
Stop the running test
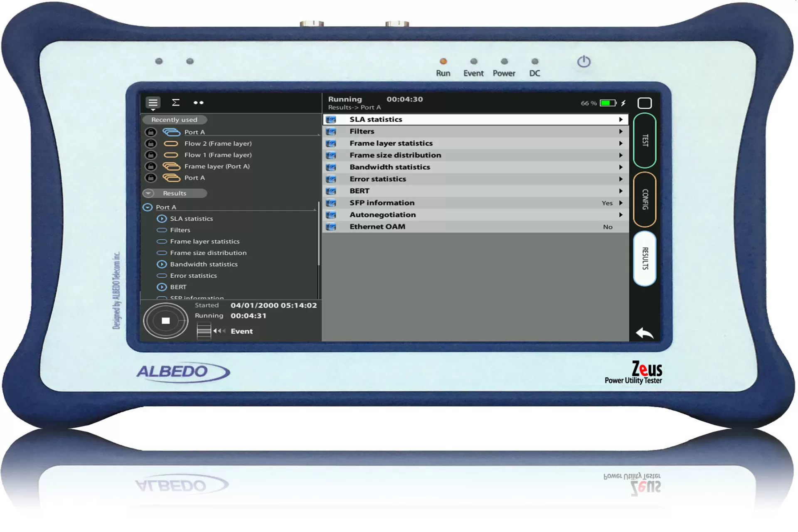click(x=165, y=320)
